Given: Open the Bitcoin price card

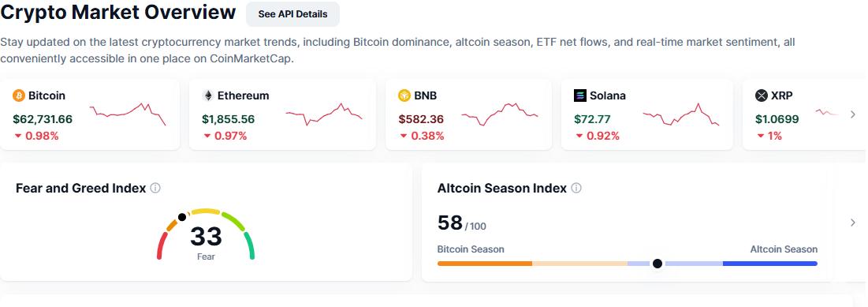Looking at the screenshot, I should tap(90, 114).
